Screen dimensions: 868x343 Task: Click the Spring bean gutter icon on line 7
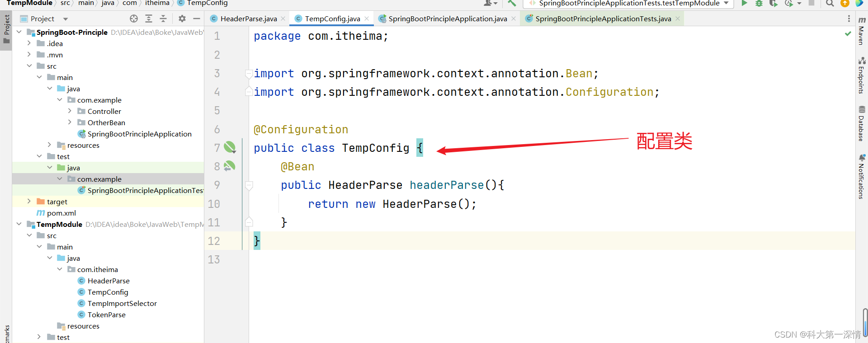click(230, 147)
